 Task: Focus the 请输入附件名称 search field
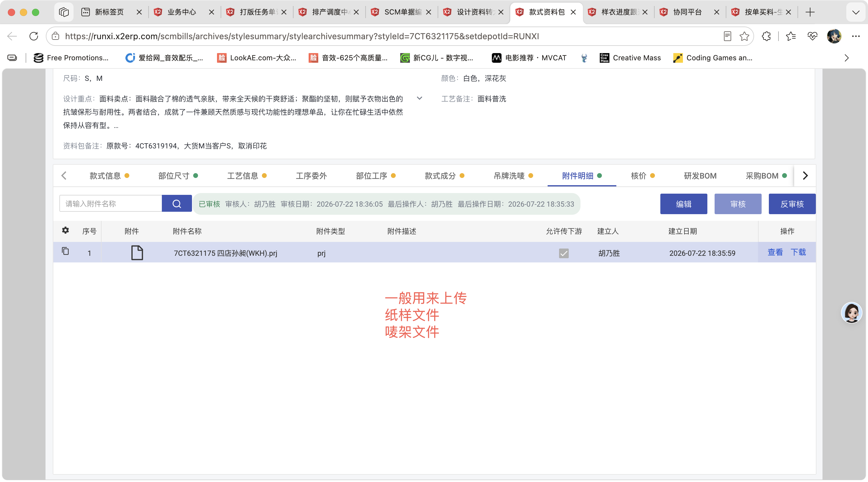(111, 204)
